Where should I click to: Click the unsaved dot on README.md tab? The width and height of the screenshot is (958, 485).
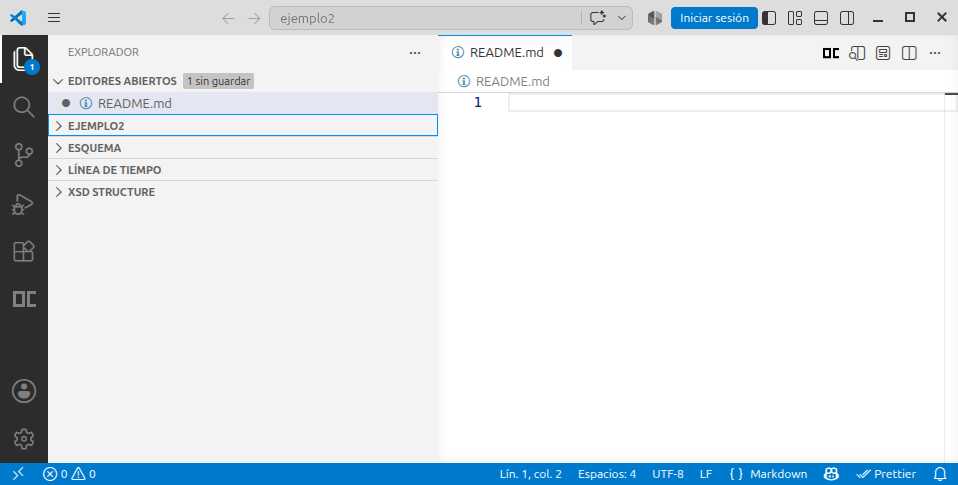(558, 53)
